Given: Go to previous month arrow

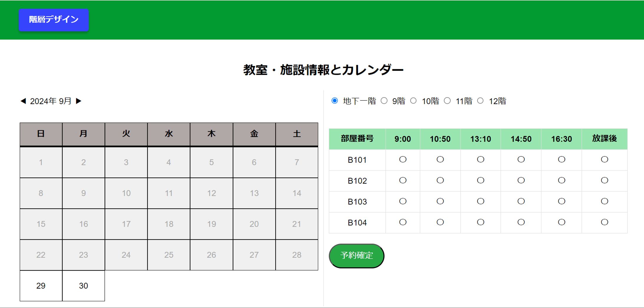Looking at the screenshot, I should [x=23, y=101].
